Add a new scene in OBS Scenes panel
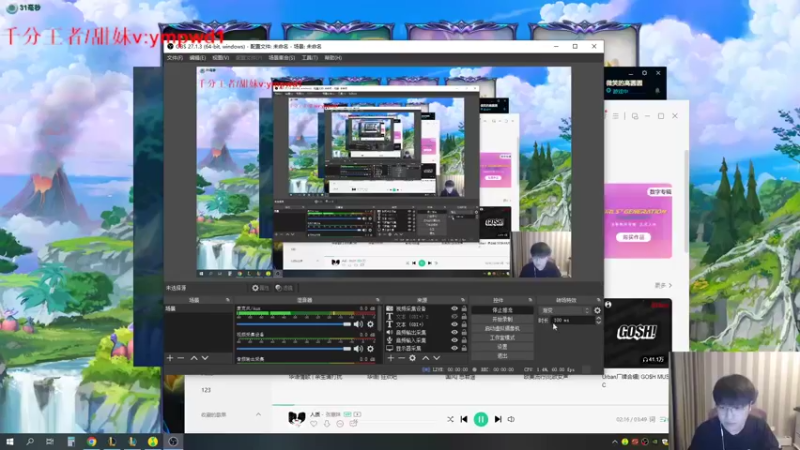800x450 pixels. (x=170, y=358)
